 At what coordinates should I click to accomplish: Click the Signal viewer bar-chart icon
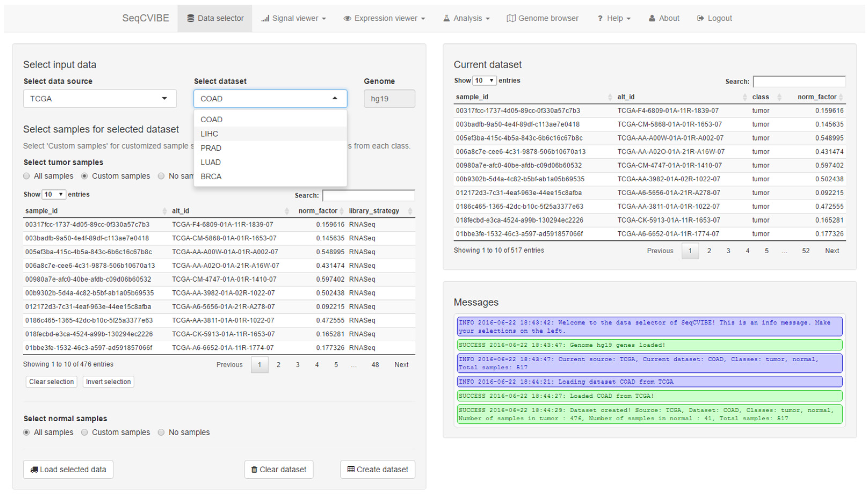[265, 18]
